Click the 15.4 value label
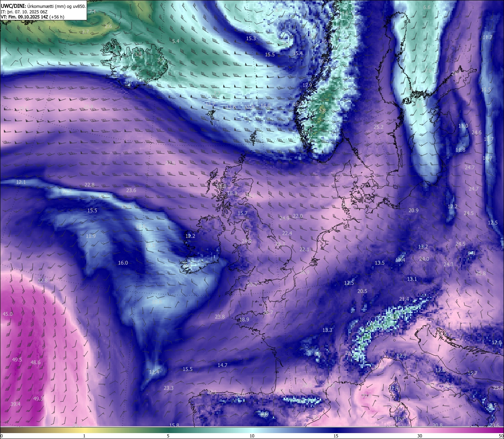This screenshot has width=504, height=439. 298,53
